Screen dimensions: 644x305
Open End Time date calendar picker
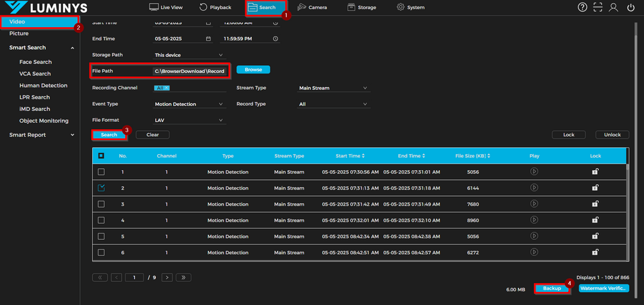(x=208, y=39)
